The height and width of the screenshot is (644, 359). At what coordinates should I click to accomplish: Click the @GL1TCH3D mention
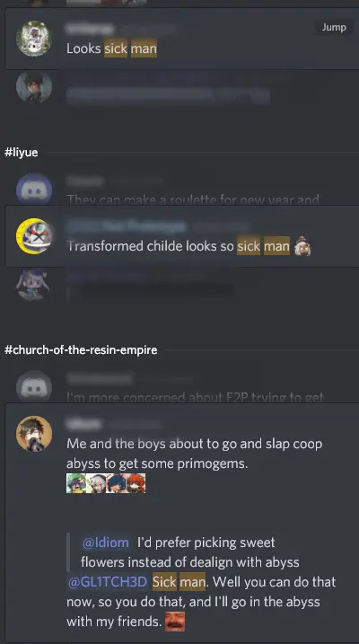coord(107,581)
